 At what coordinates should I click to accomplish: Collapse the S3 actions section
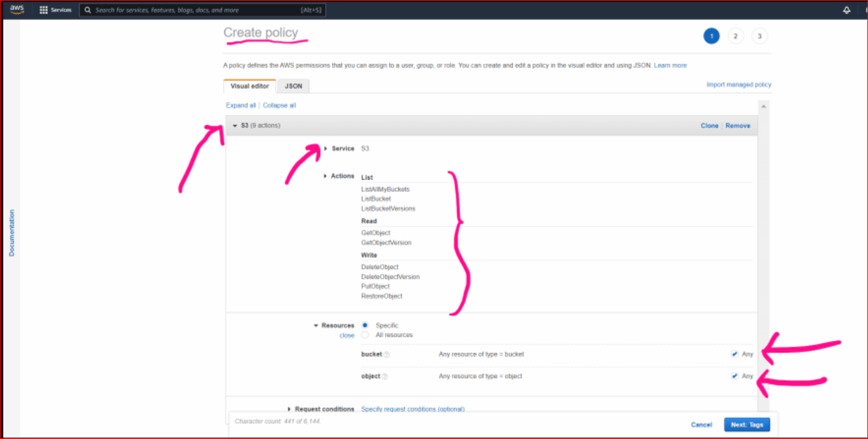click(236, 125)
